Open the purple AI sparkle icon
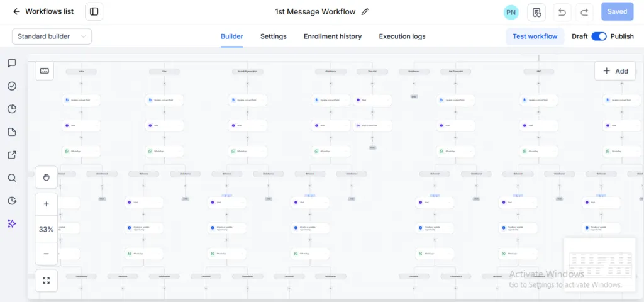Viewport: 644px width, 302px height. pyautogui.click(x=12, y=223)
